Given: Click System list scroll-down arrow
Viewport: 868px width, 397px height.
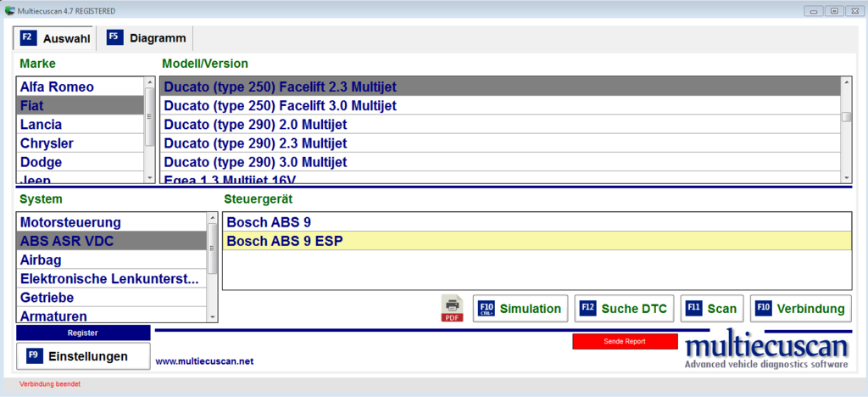Looking at the screenshot, I should tap(213, 317).
